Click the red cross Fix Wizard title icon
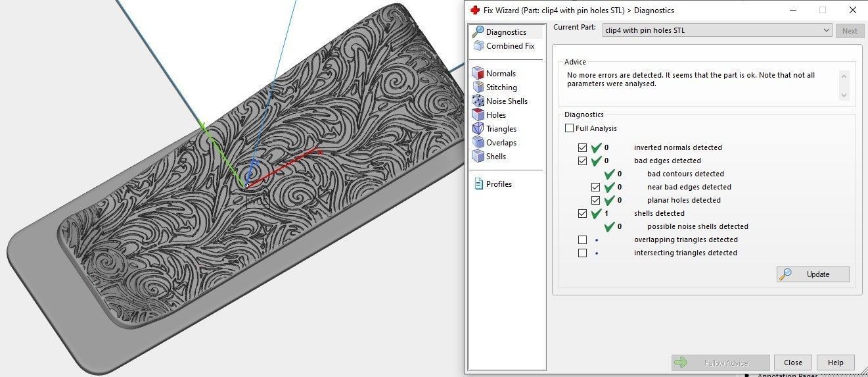This screenshot has height=377, width=868. [475, 10]
